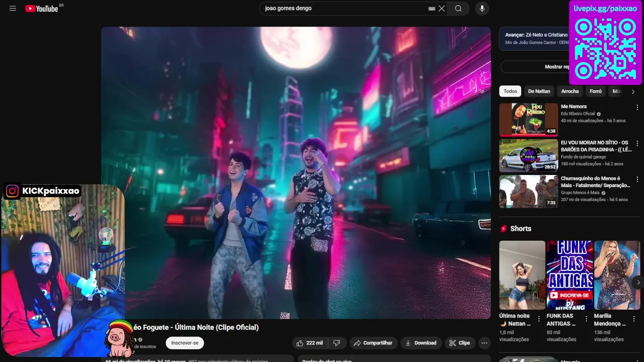This screenshot has height=362, width=644.
Task: Show more filter chips with the right arrow
Action: (x=633, y=92)
